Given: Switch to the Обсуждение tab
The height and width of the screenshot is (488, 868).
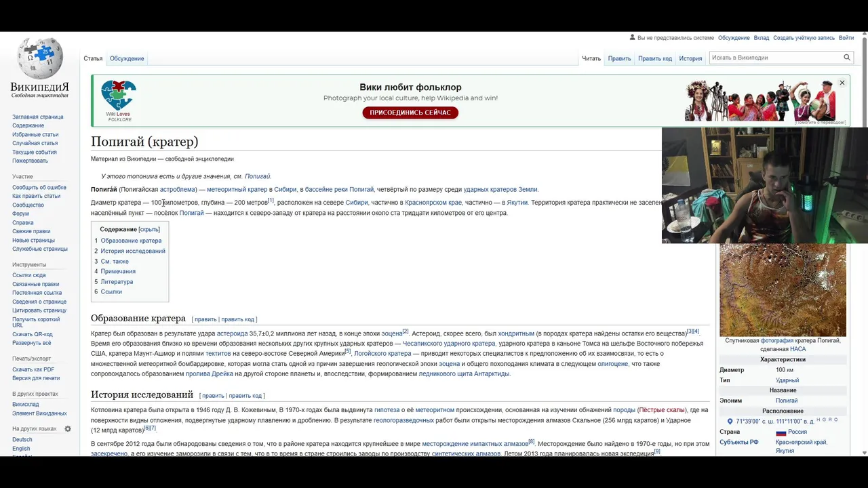Looking at the screenshot, I should coord(127,58).
